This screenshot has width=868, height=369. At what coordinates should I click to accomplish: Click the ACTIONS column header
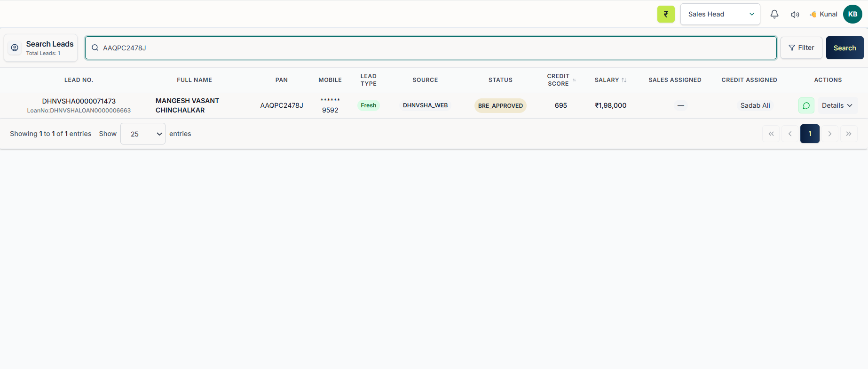(x=828, y=80)
